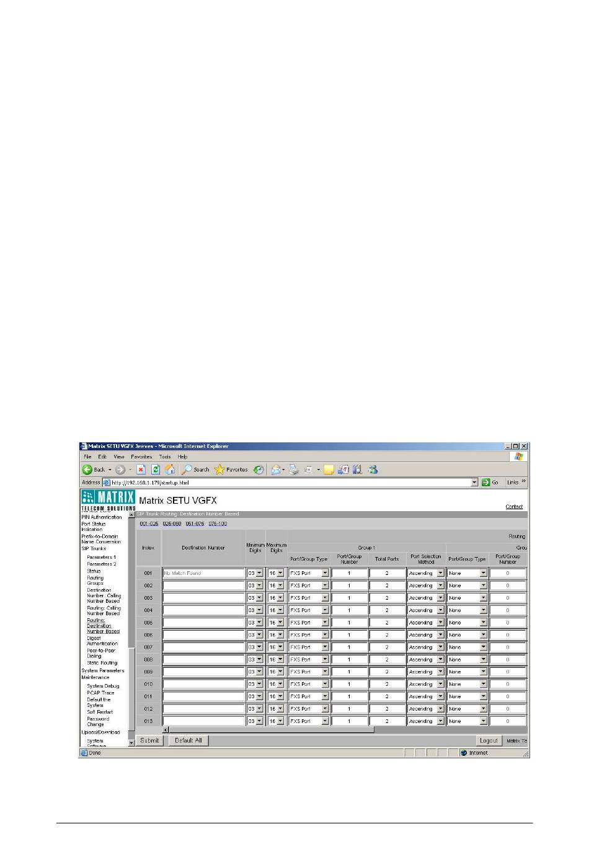Click the Submit button
Screen dimensions: 589x868
tap(149, 740)
